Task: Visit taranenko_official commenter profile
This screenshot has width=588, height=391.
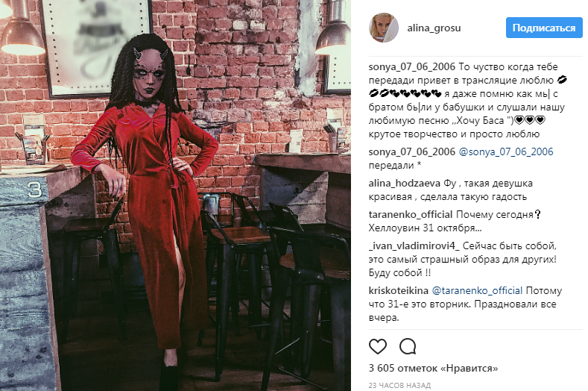Action: (x=410, y=214)
